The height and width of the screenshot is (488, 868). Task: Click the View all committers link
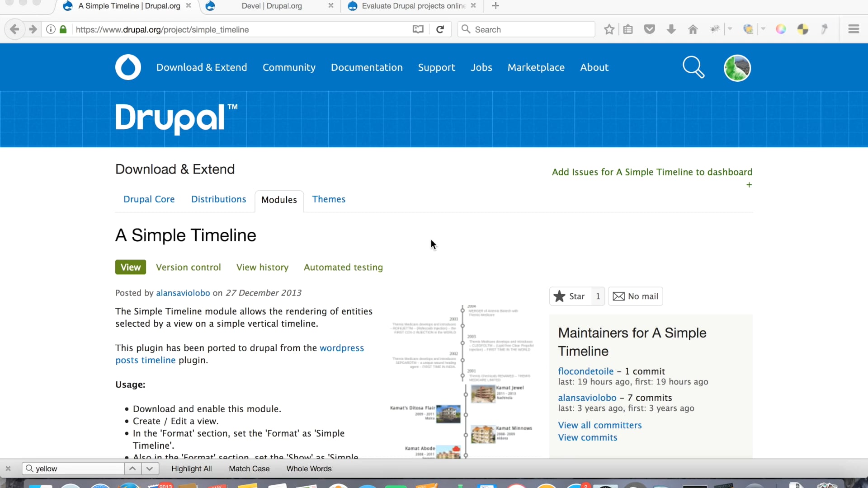click(600, 425)
